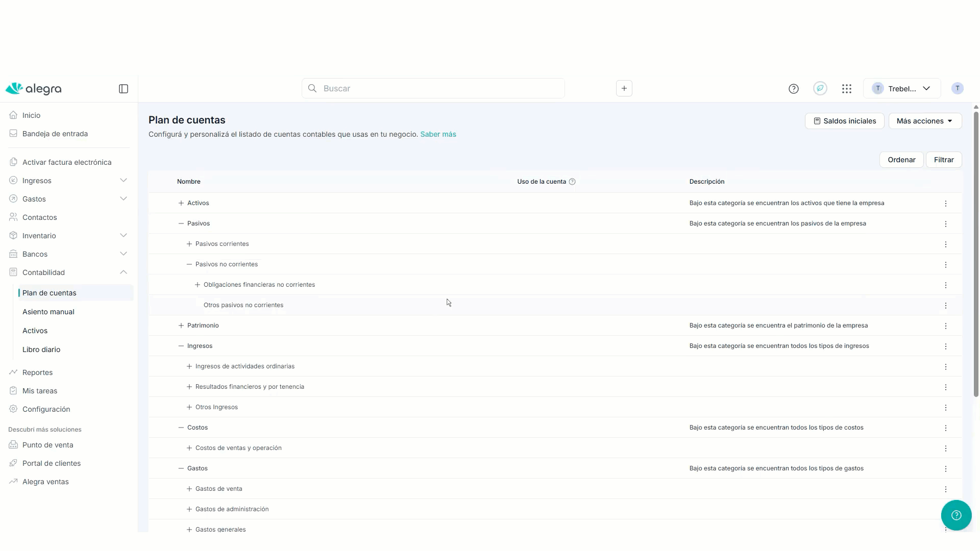
Task: Expand the Activos account category
Action: coord(181,203)
